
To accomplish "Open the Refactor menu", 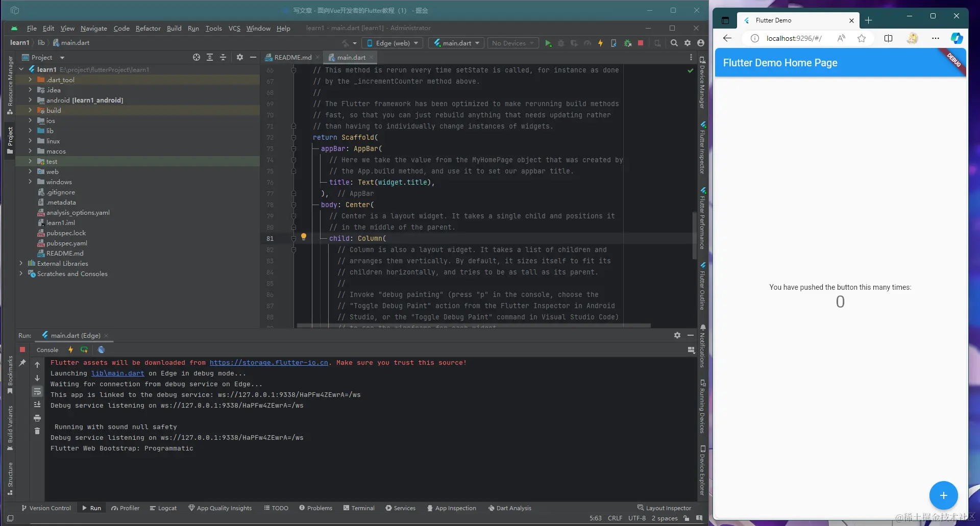I will [148, 29].
